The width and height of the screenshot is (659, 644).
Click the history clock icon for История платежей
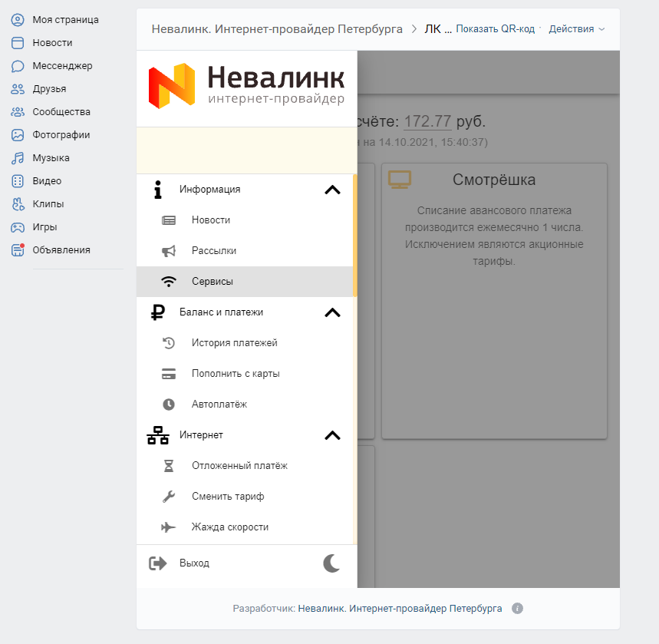[x=169, y=343]
